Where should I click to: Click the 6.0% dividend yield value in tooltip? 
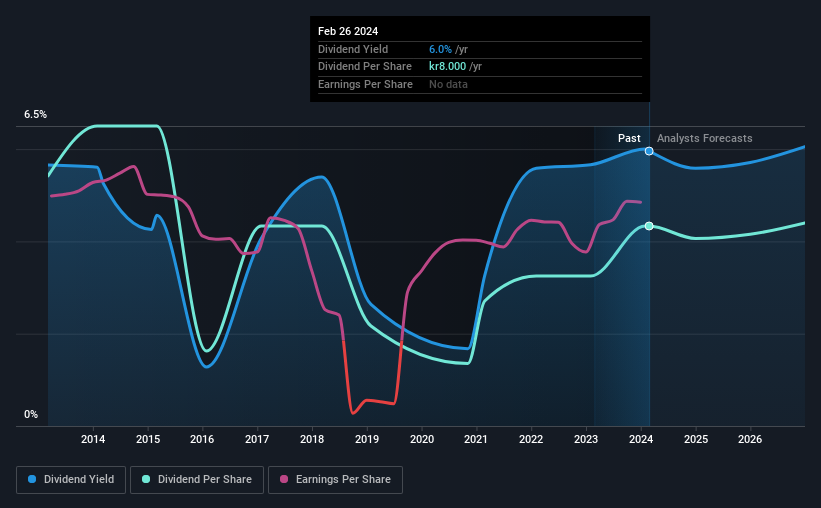[440, 49]
